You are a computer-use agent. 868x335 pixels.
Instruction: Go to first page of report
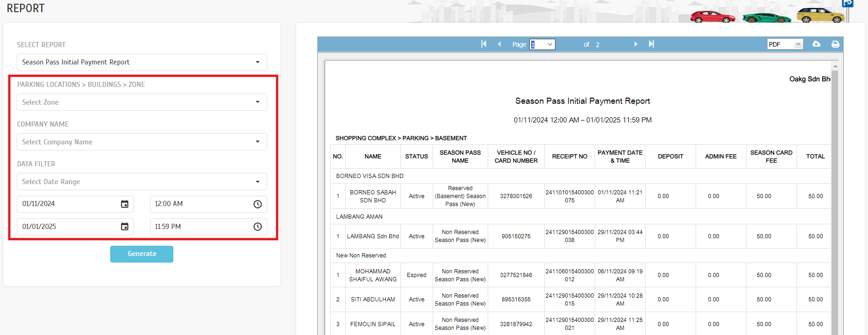click(484, 44)
